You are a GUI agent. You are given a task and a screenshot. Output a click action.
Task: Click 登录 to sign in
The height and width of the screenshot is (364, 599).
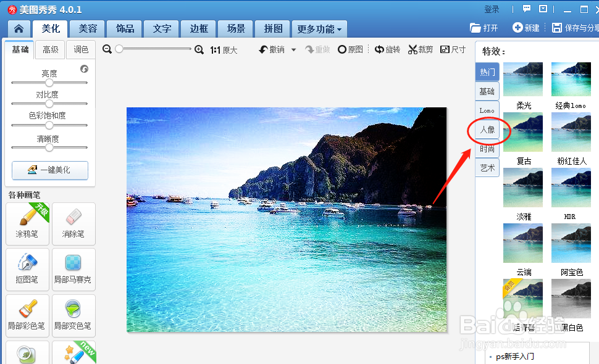point(492,9)
